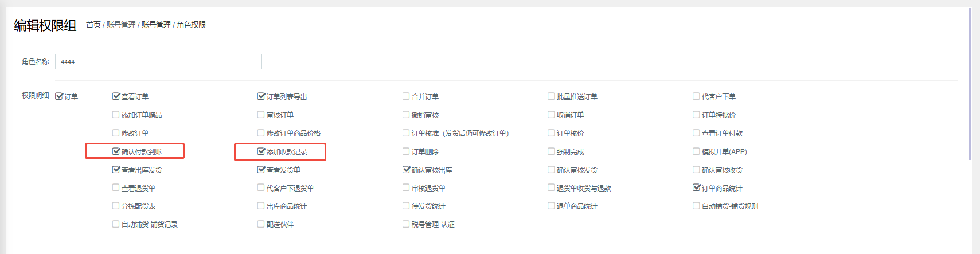This screenshot has width=980, height=254.
Task: Uncheck 订单列表导出 checkbox
Action: click(x=261, y=96)
